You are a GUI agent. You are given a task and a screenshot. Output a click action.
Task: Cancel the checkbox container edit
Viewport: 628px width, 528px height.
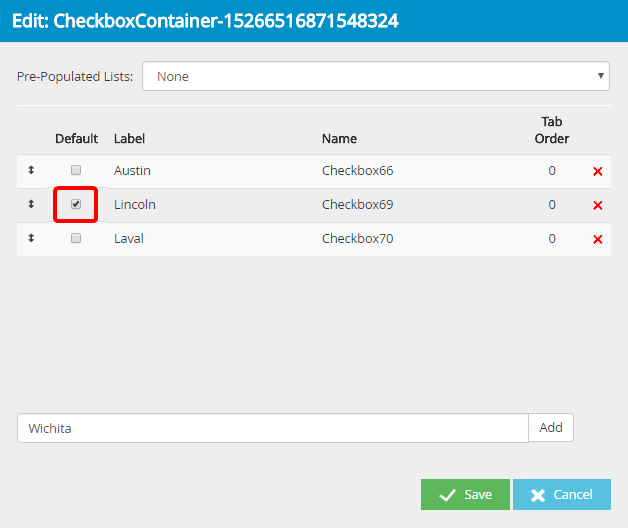[x=561, y=494]
